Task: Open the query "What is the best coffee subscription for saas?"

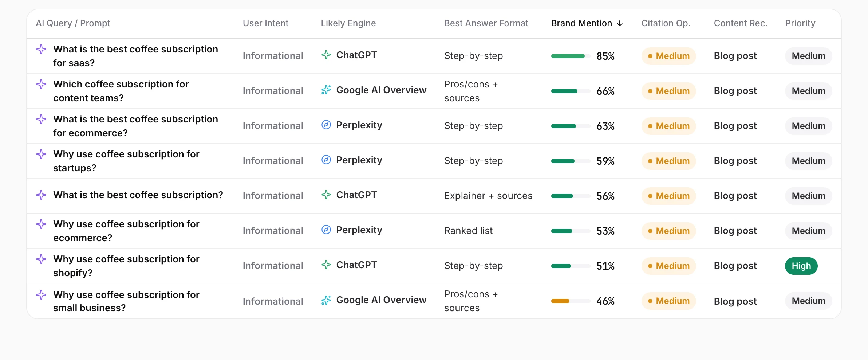Action: point(135,56)
